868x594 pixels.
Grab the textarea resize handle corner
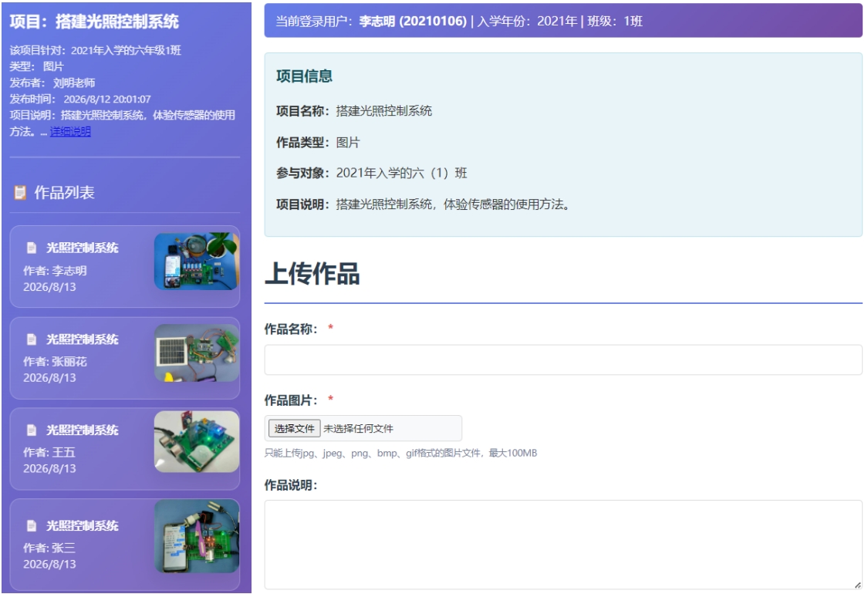tap(857, 585)
